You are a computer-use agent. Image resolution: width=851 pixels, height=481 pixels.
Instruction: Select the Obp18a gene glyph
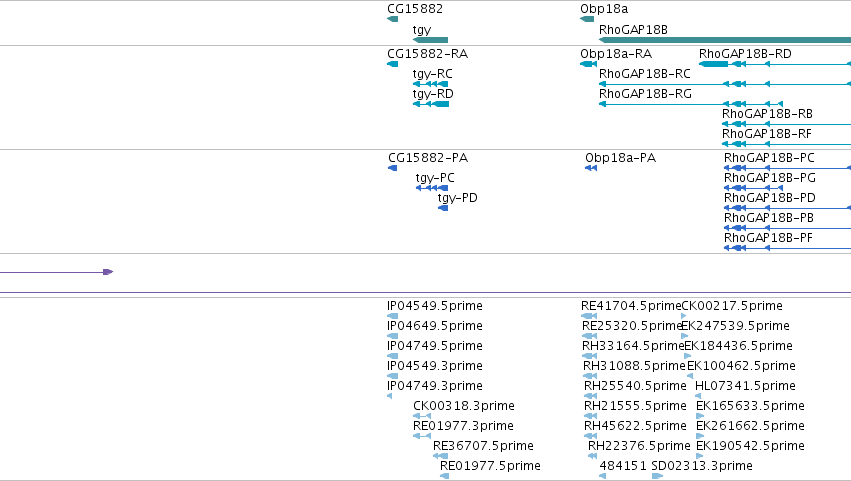(x=587, y=20)
